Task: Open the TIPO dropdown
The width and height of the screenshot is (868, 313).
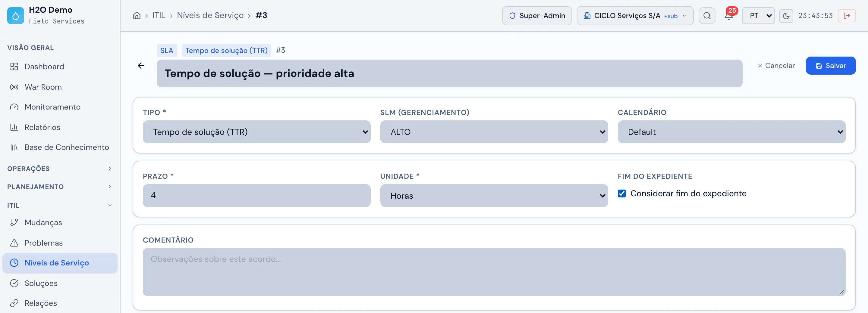Action: pos(257,132)
